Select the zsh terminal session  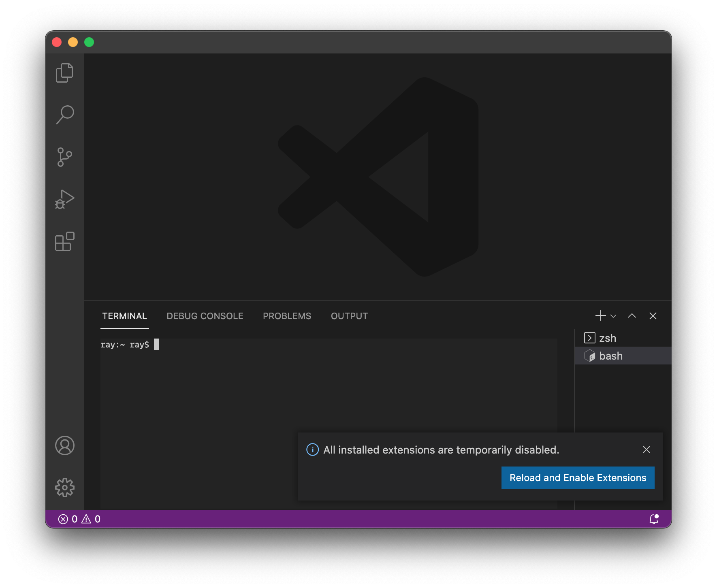[x=608, y=338]
